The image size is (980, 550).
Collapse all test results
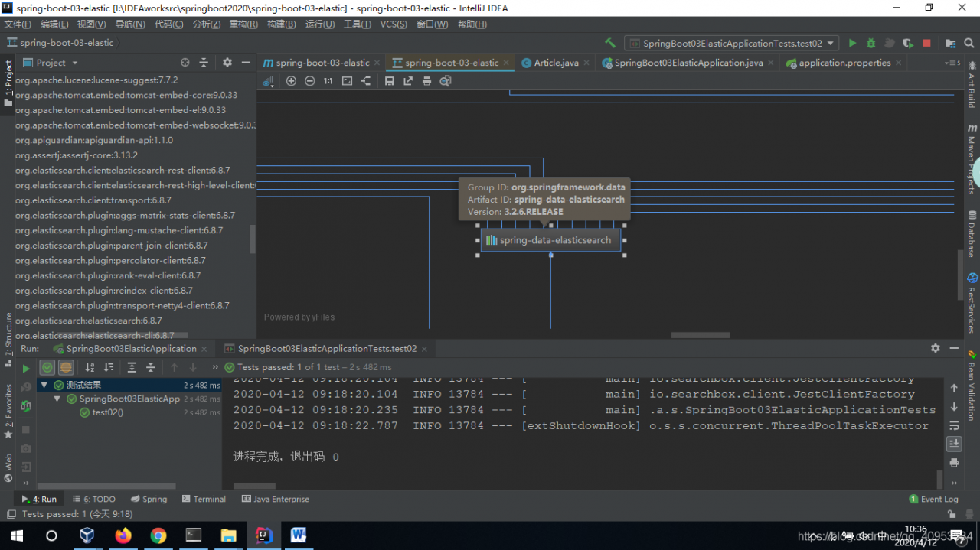[x=151, y=368]
